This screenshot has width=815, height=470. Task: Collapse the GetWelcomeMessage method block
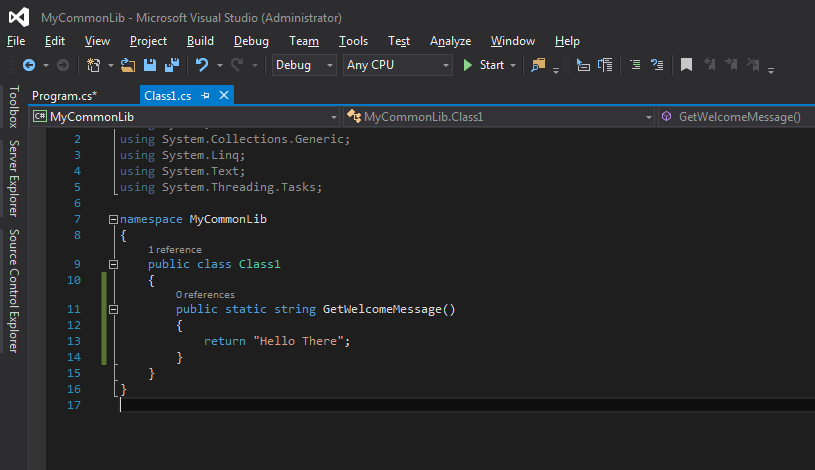pyautogui.click(x=113, y=310)
